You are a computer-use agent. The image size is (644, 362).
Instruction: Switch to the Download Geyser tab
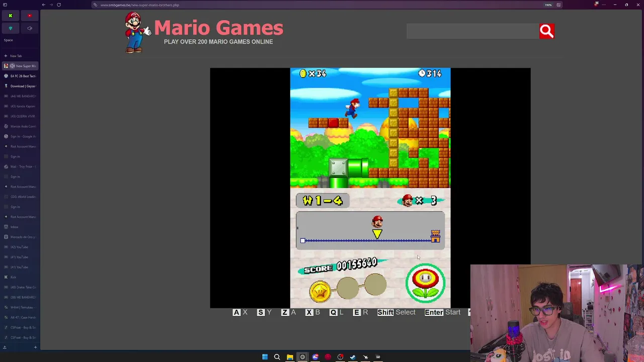[x=19, y=86]
